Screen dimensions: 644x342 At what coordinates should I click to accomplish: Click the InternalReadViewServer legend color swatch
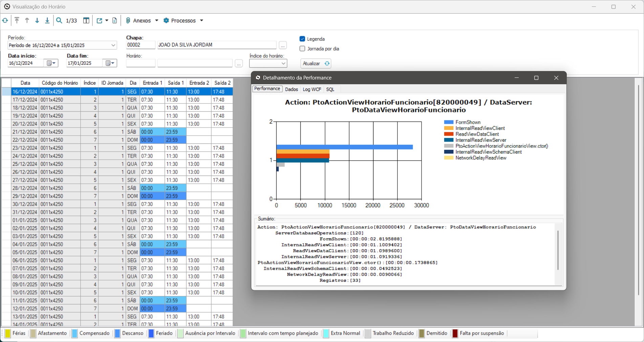click(449, 140)
